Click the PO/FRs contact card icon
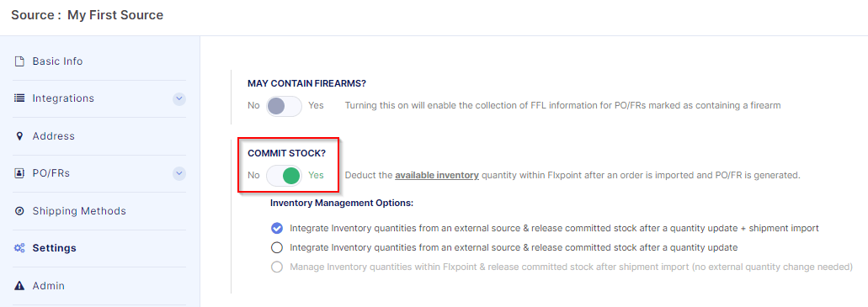 [x=19, y=173]
